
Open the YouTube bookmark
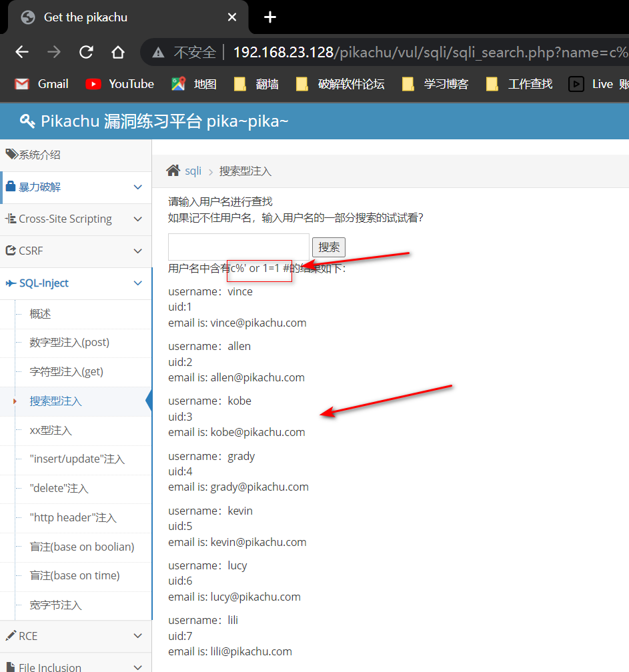pyautogui.click(x=120, y=84)
